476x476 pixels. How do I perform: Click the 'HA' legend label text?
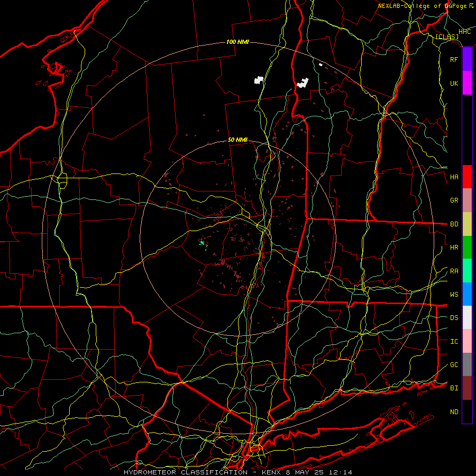454,177
